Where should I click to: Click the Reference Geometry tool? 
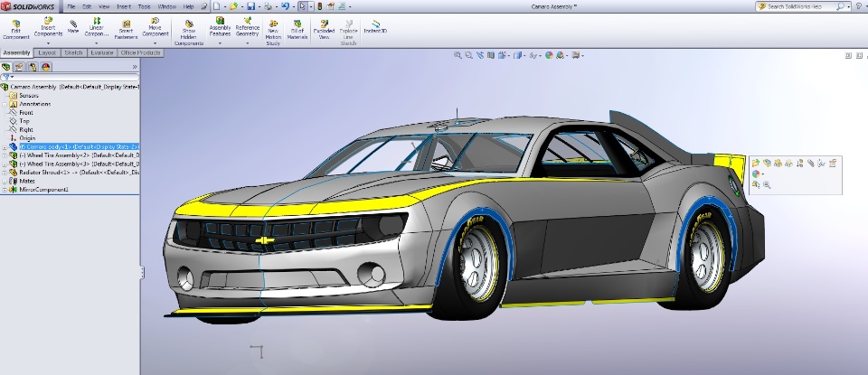(x=248, y=27)
